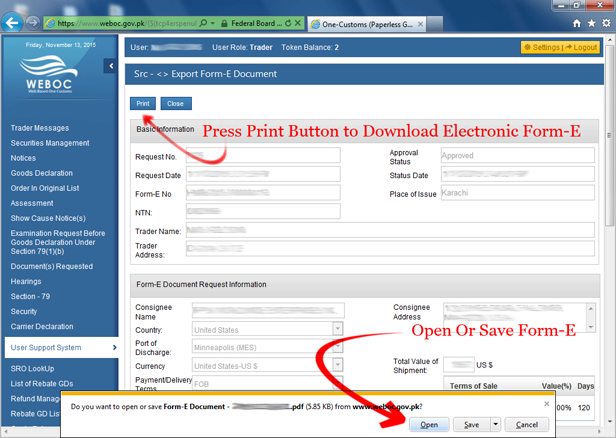Open Goods Declaration menu item
The height and width of the screenshot is (438, 616).
tap(42, 173)
